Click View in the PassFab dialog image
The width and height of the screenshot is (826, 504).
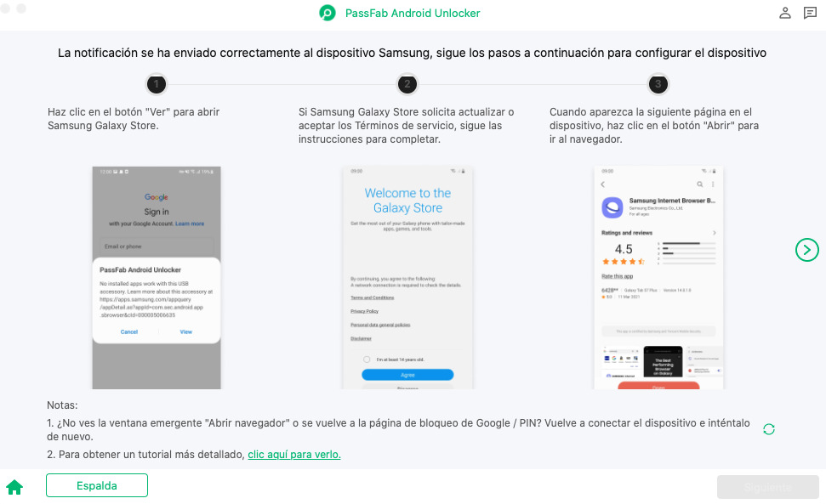pos(186,331)
